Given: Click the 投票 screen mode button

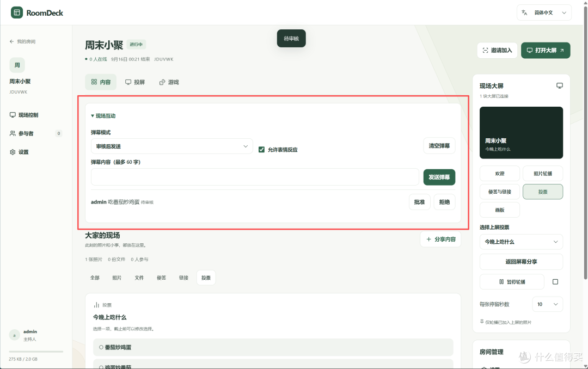Looking at the screenshot, I should tap(543, 192).
